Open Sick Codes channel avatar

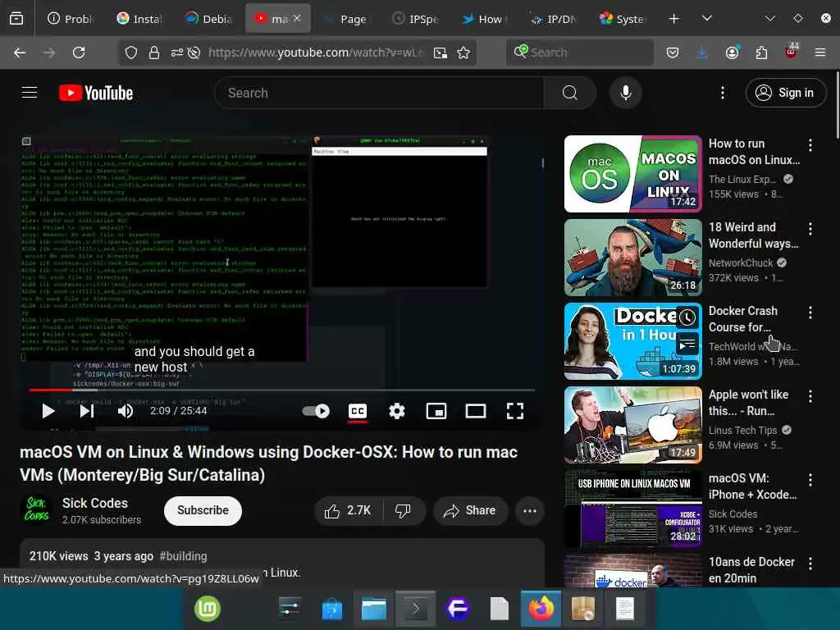[36, 509]
